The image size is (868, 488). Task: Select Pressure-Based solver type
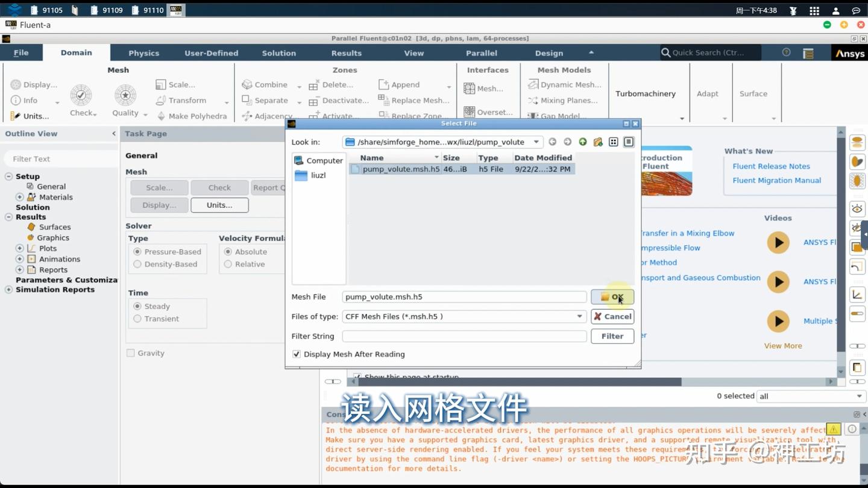(x=137, y=252)
